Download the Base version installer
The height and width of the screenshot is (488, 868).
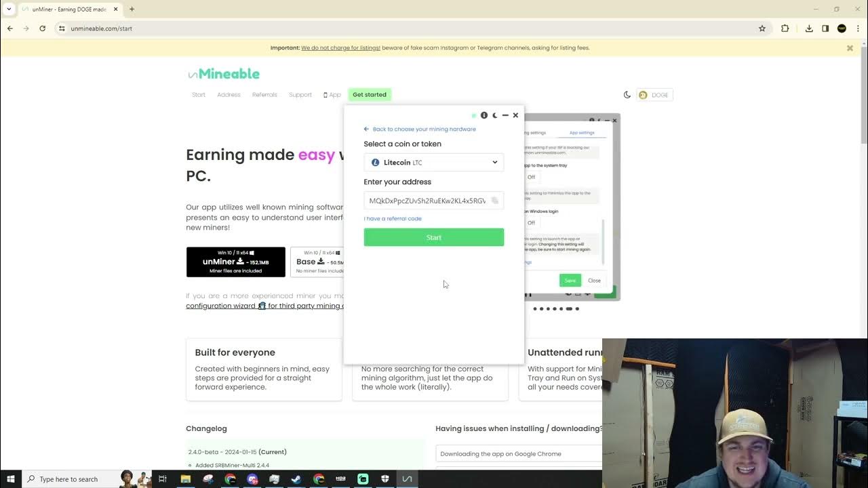pos(317,262)
